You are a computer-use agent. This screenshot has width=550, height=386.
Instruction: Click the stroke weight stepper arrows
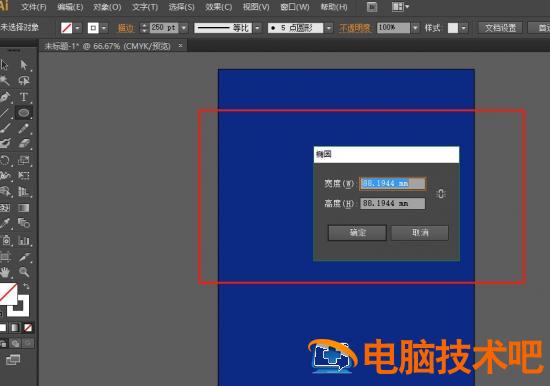pos(144,28)
